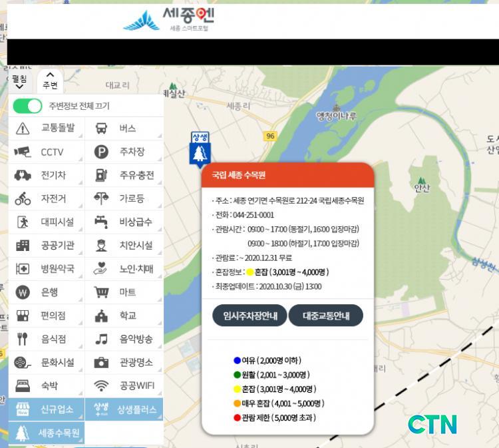Select the 은행 won coin icon

click(x=23, y=292)
